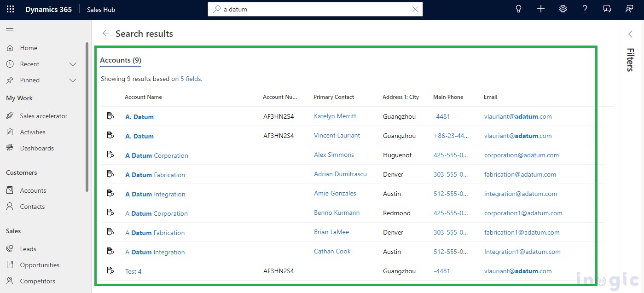The height and width of the screenshot is (293, 644).
Task: Click inside the 'a datum' search box
Action: [315, 9]
